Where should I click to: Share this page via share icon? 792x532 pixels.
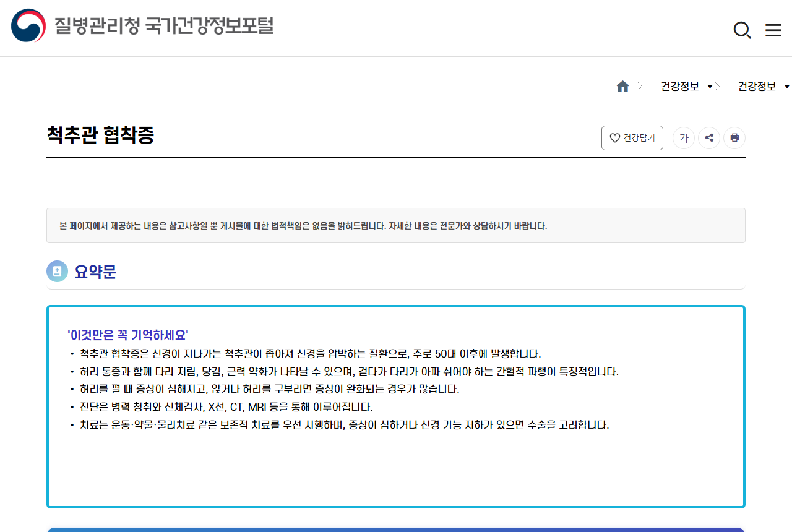(709, 138)
